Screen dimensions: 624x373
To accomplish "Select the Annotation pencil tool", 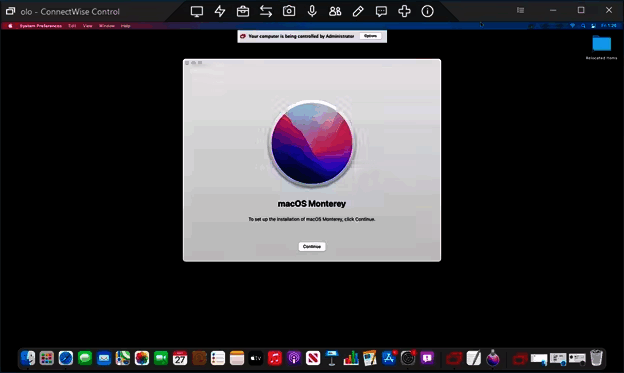I will [358, 11].
